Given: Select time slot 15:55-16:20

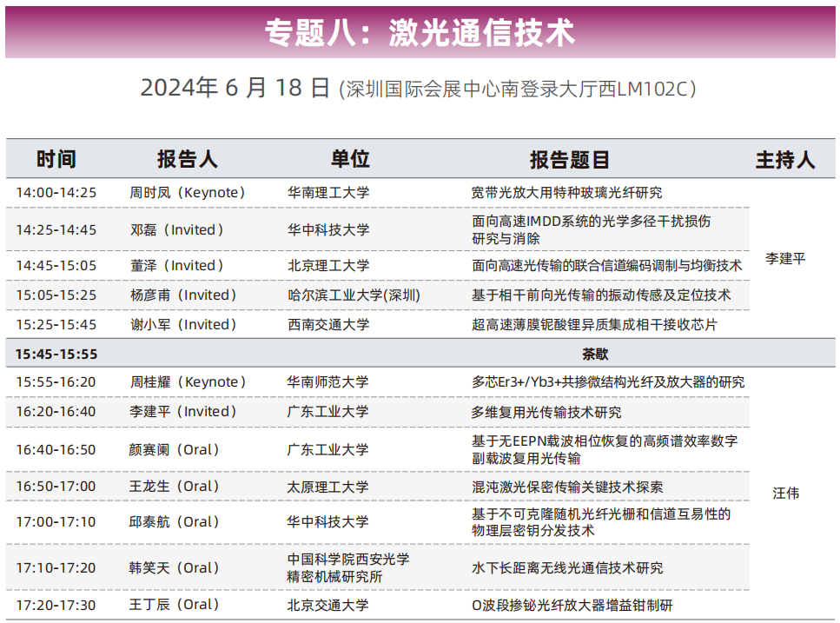Looking at the screenshot, I should [56, 382].
